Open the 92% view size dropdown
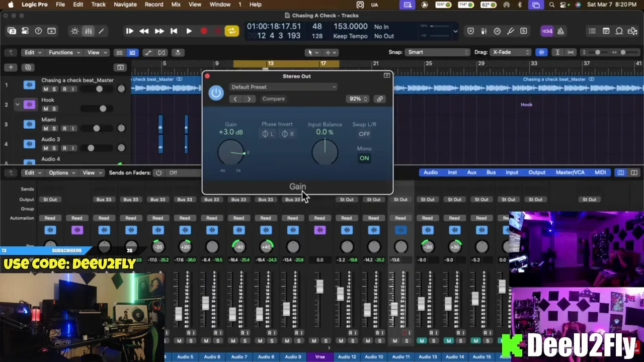This screenshot has height=362, width=644. coord(358,99)
